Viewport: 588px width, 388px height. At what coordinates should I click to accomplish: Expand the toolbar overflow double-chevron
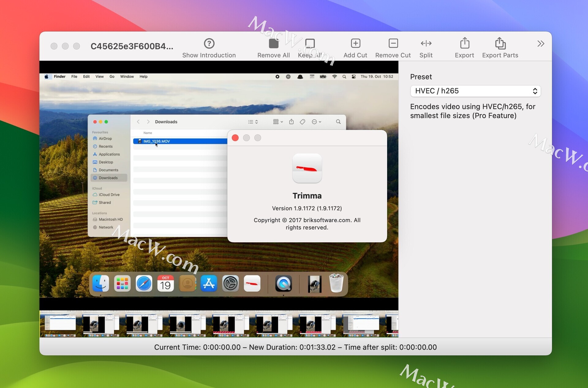[541, 44]
